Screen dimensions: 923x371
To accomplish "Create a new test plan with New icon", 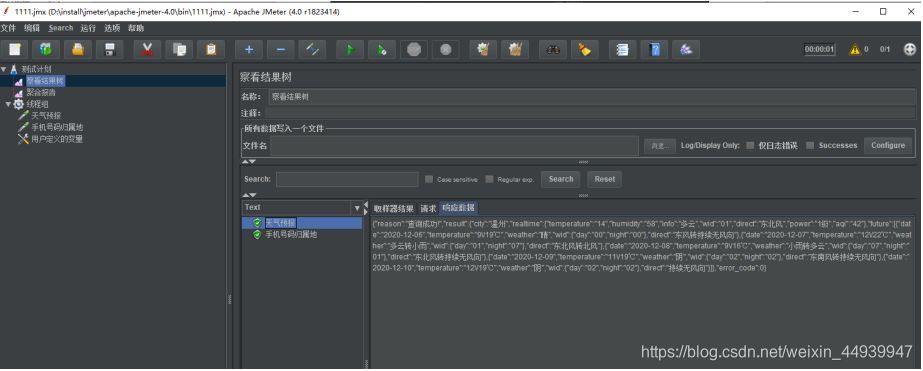I will (x=15, y=49).
